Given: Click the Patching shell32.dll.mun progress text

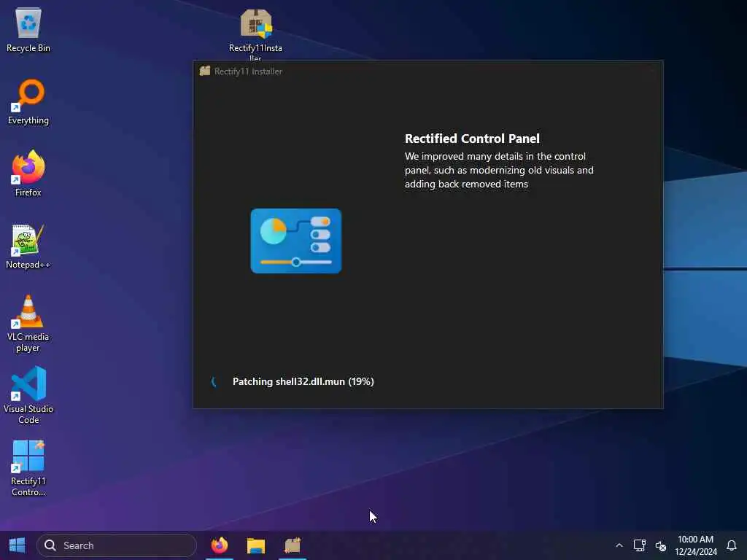Looking at the screenshot, I should pyautogui.click(x=303, y=381).
